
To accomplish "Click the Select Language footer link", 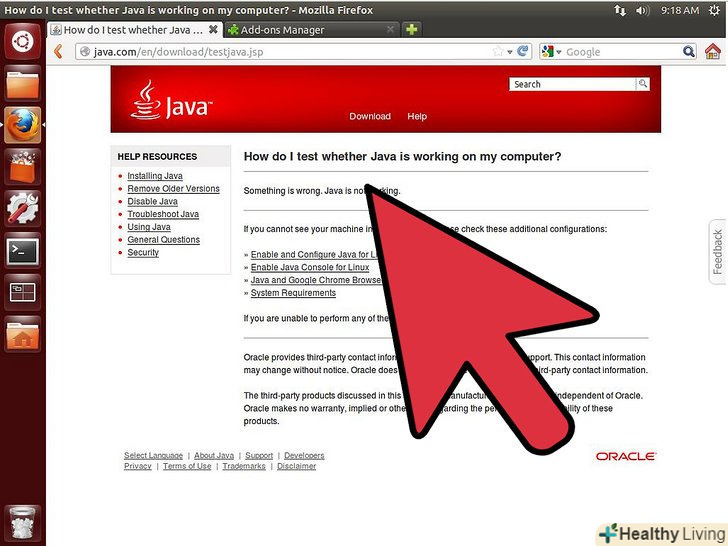I will pyautogui.click(x=153, y=456).
